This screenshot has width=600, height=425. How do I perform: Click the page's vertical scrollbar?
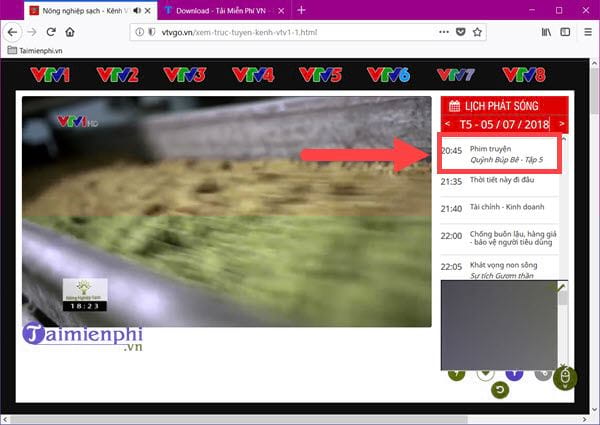pyautogui.click(x=595, y=235)
